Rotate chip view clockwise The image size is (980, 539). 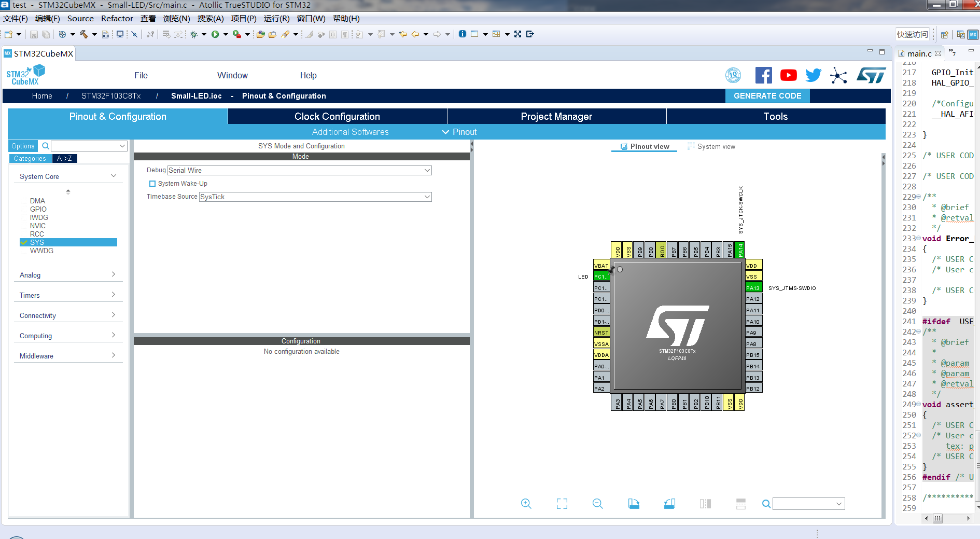[634, 504]
